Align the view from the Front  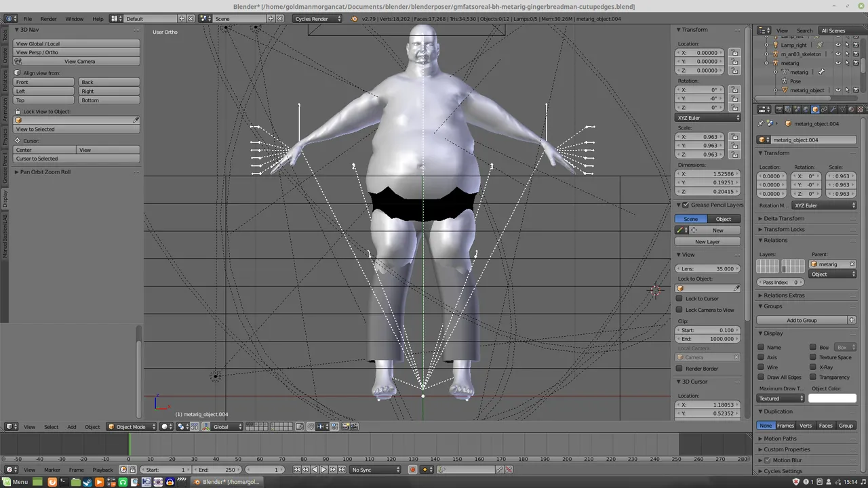click(x=44, y=82)
